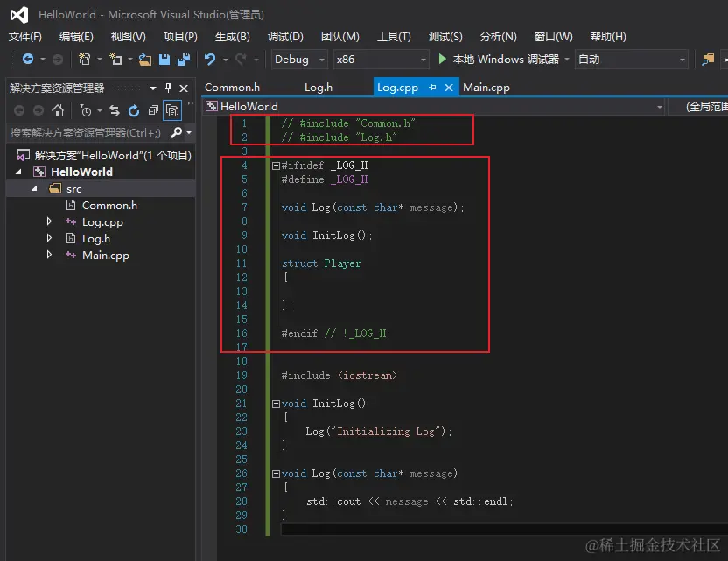Open the Solution Explorer window options arrow
728x561 pixels.
pos(153,88)
